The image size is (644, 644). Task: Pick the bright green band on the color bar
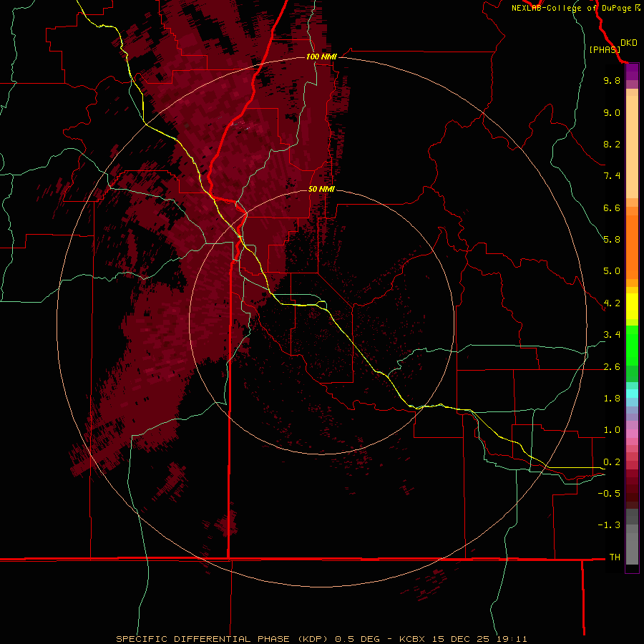click(x=632, y=346)
